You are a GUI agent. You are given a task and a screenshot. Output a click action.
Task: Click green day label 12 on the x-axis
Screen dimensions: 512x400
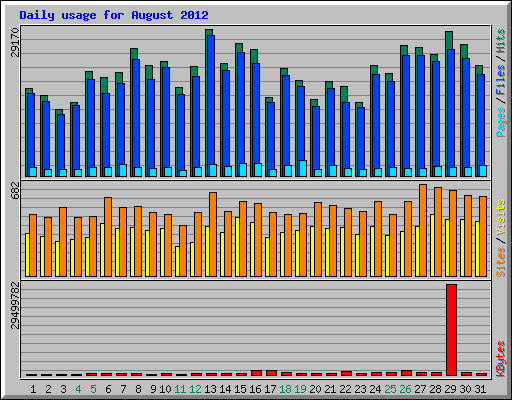(195, 389)
